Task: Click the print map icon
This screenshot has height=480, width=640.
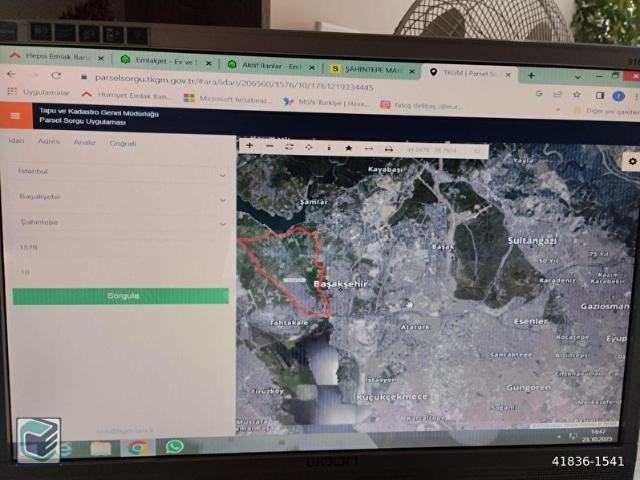Action: coord(389,149)
